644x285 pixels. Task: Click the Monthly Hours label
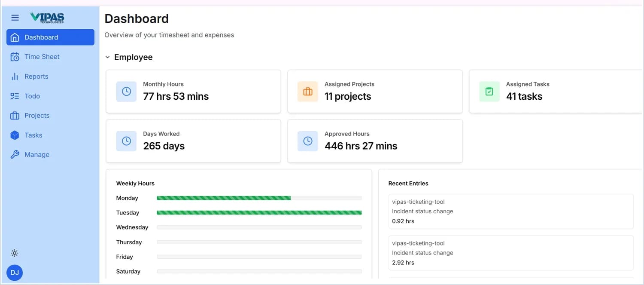point(163,84)
